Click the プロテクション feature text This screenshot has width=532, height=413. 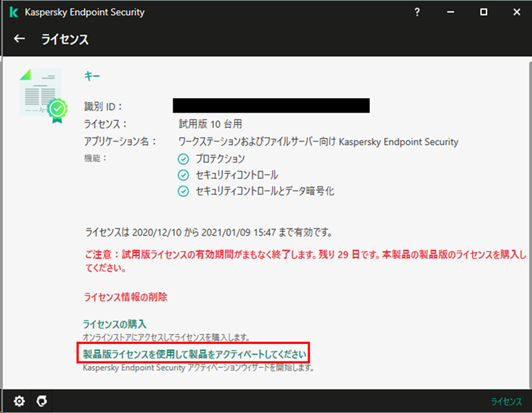(220, 159)
